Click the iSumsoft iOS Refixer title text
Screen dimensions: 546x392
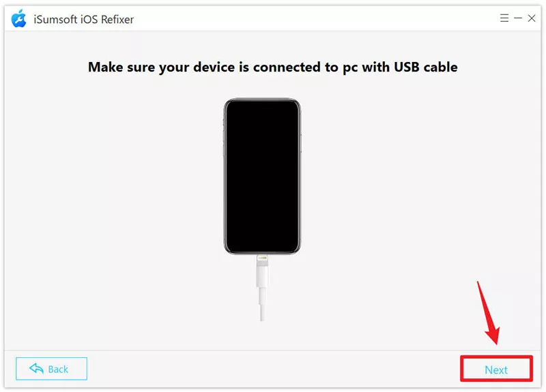click(x=83, y=20)
